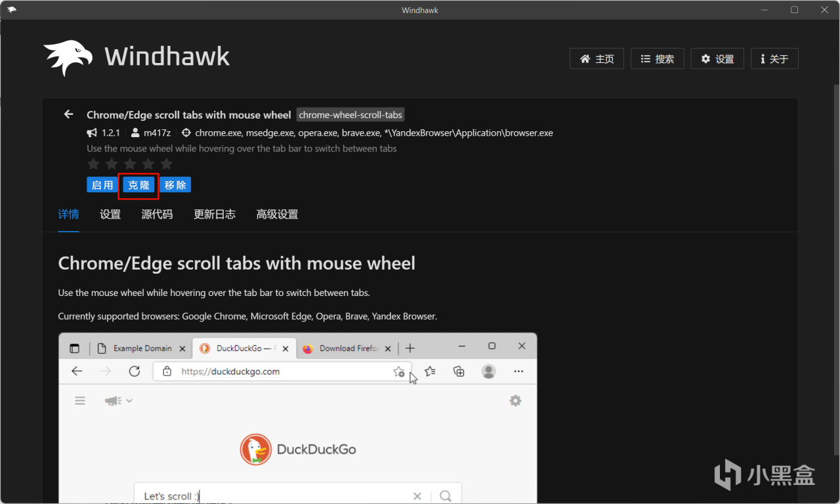Close the Windhawk window
Screen dimensions: 840x504
click(825, 10)
